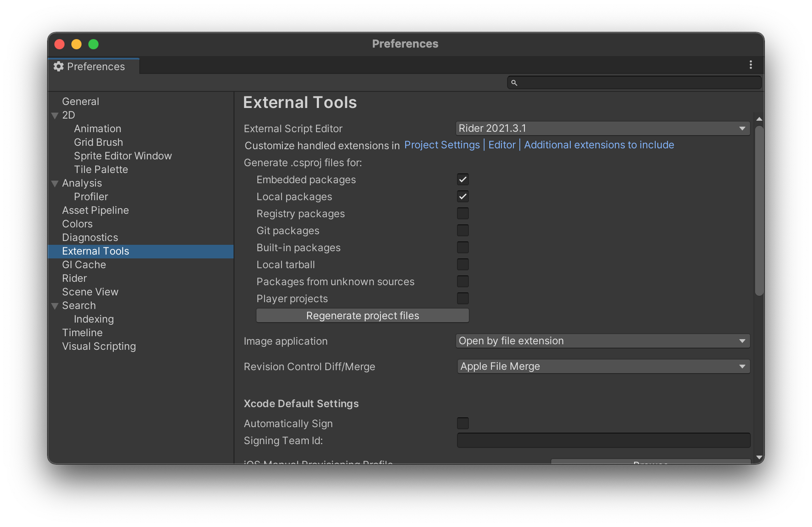Open Visual Scripting preferences

[x=99, y=346]
